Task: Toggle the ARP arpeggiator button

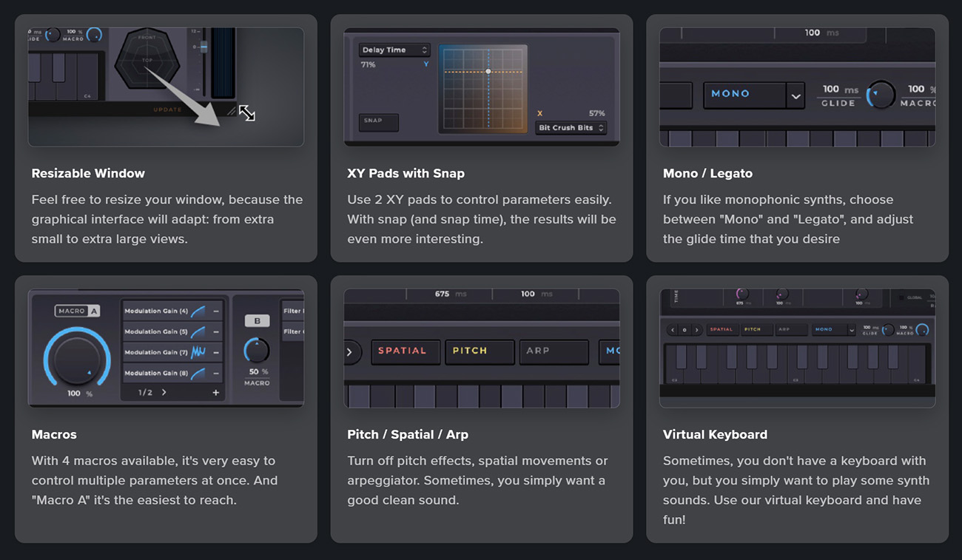Action: (x=554, y=351)
